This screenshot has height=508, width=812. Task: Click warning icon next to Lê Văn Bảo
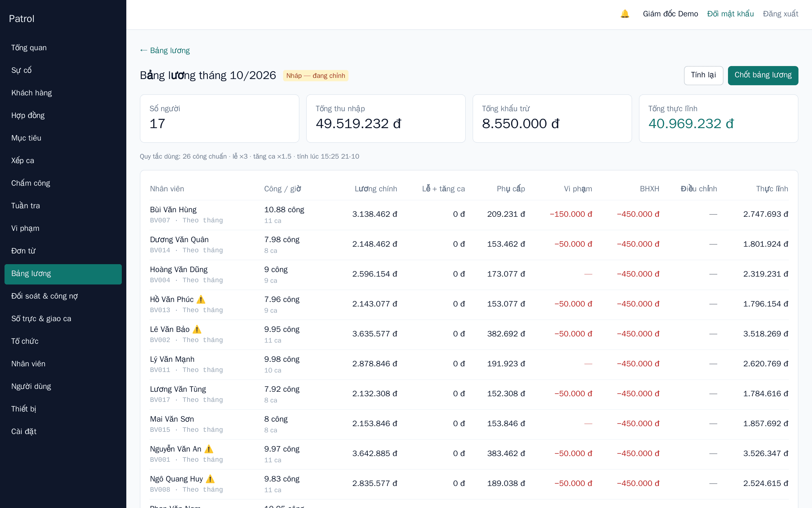(x=197, y=329)
